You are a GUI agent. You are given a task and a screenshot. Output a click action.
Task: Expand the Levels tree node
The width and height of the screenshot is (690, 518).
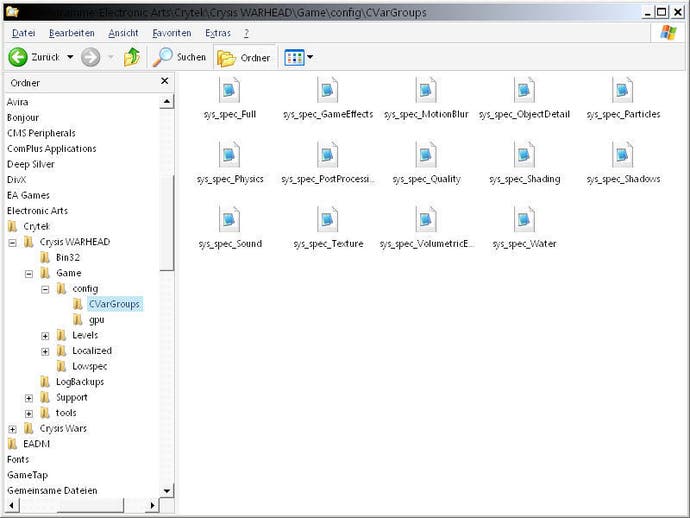pos(45,336)
